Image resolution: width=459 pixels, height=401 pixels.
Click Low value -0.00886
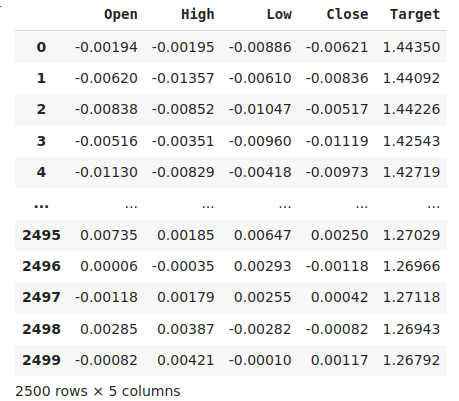tap(260, 47)
